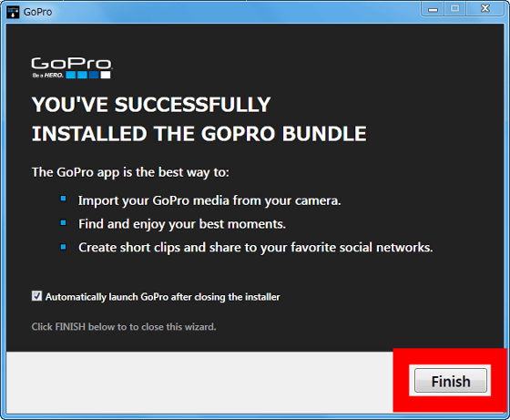Click the first light blue logo square

pos(71,75)
